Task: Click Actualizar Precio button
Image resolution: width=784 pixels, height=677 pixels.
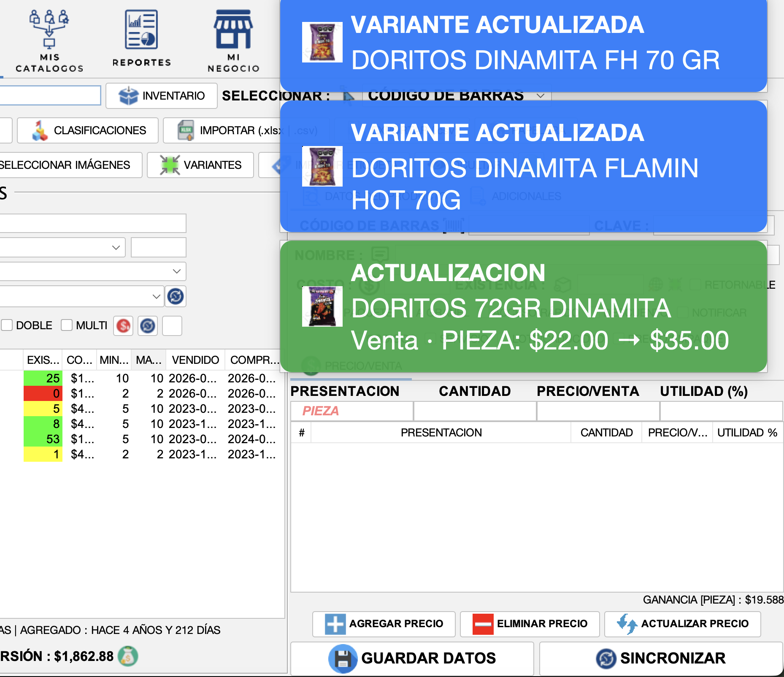Action: 683,624
